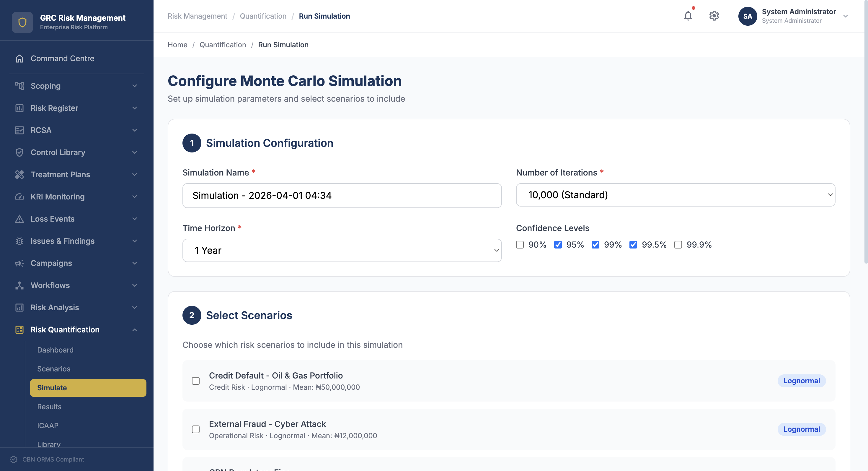Click the Loss Events warning icon
The image size is (868, 471).
pyautogui.click(x=19, y=219)
